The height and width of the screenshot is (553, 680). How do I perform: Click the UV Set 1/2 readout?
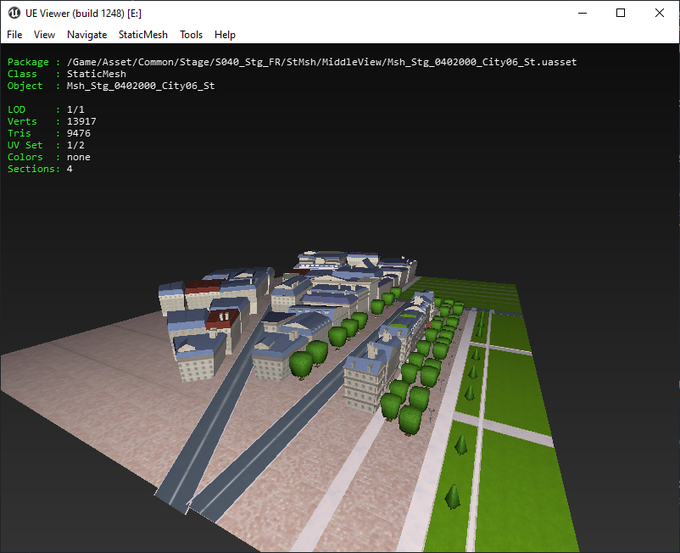click(76, 145)
